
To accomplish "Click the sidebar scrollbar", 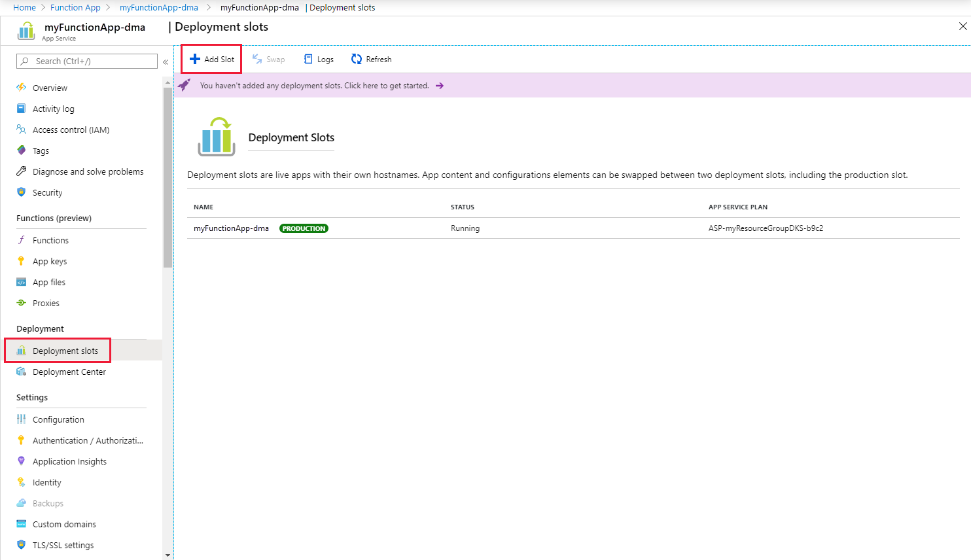I will [x=169, y=164].
